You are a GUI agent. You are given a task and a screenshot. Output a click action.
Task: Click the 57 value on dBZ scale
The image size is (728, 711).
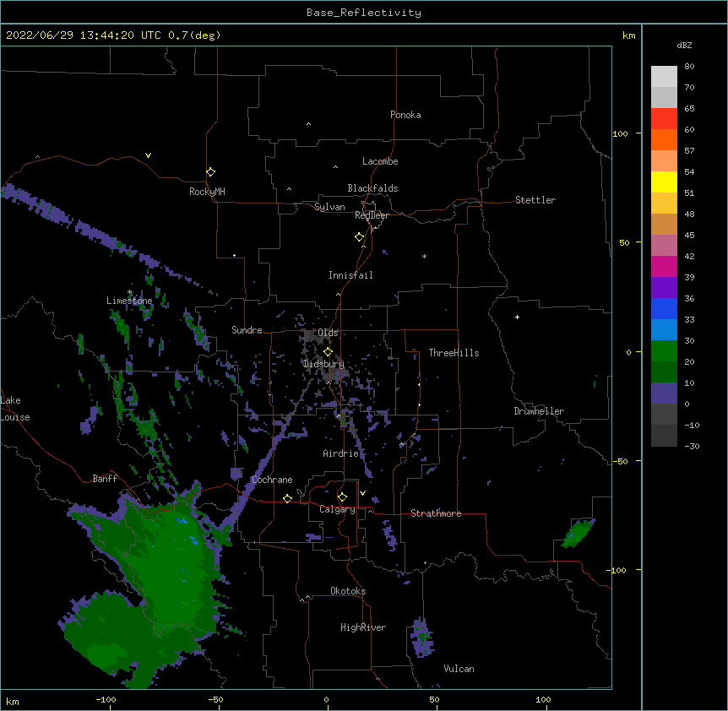tap(689, 151)
